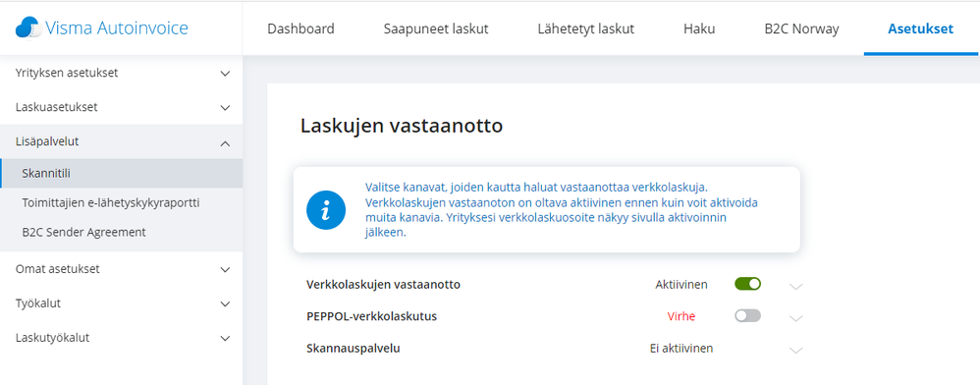This screenshot has height=385, width=980.
Task: Click Lisäpalvelut menu label
Action: tap(47, 141)
